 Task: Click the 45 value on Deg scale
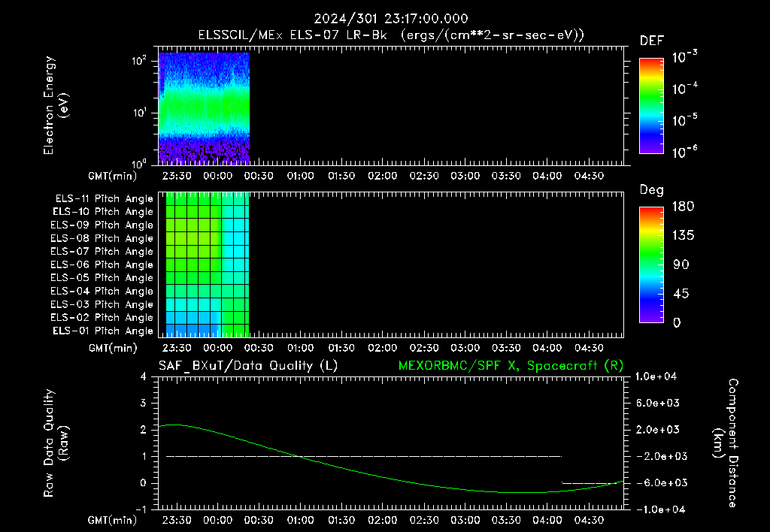(680, 294)
